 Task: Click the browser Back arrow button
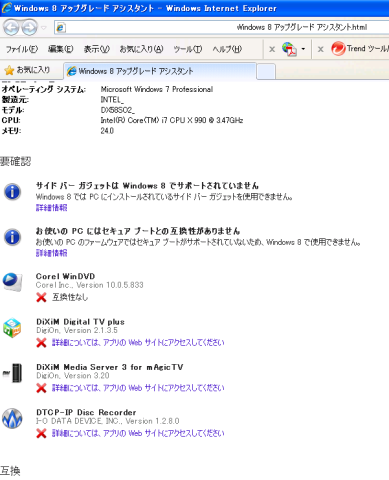(x=11, y=28)
